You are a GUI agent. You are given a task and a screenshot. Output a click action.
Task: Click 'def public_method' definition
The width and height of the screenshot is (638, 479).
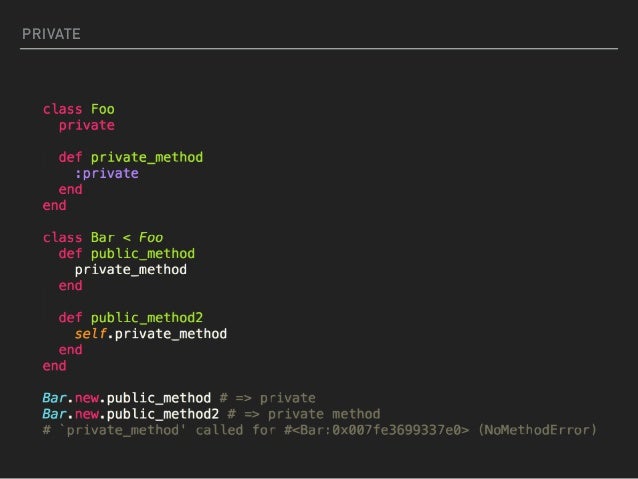(x=127, y=254)
